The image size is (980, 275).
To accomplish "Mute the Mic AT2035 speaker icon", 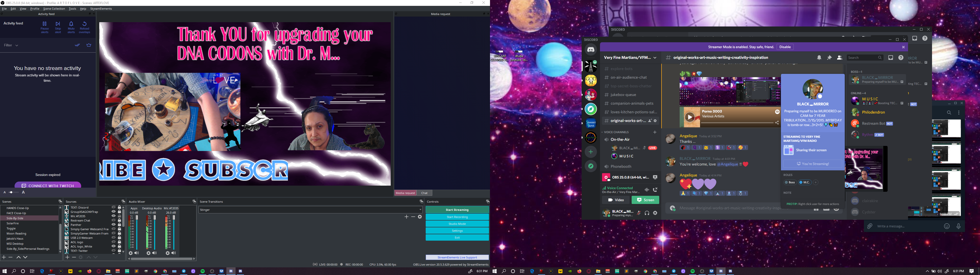I will [174, 253].
